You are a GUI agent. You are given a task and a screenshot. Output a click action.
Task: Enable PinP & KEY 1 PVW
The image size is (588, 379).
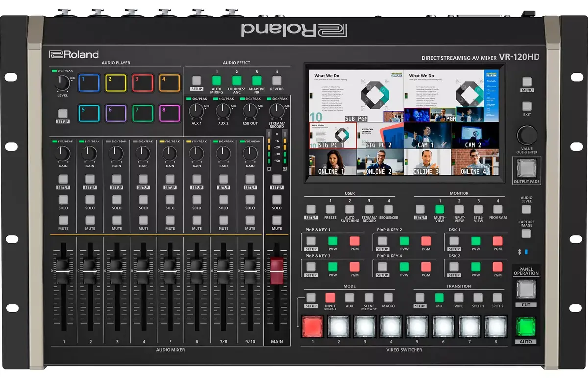pos(333,241)
